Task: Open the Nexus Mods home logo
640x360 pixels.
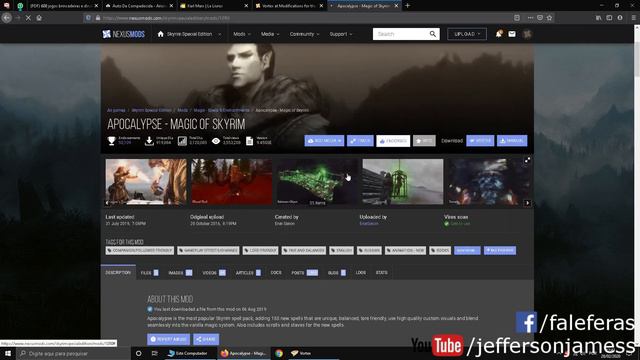Action: pos(123,34)
